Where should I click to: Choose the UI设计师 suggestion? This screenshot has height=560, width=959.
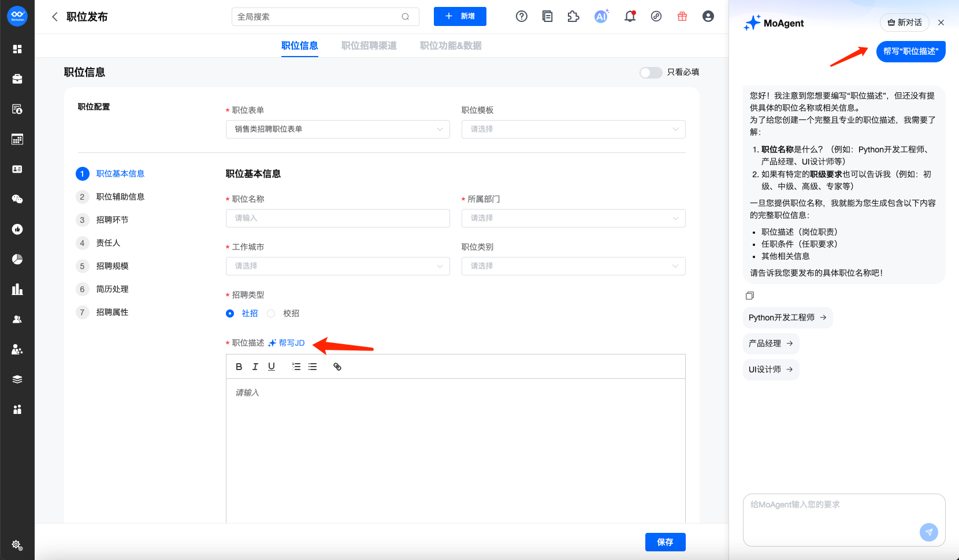[771, 369]
